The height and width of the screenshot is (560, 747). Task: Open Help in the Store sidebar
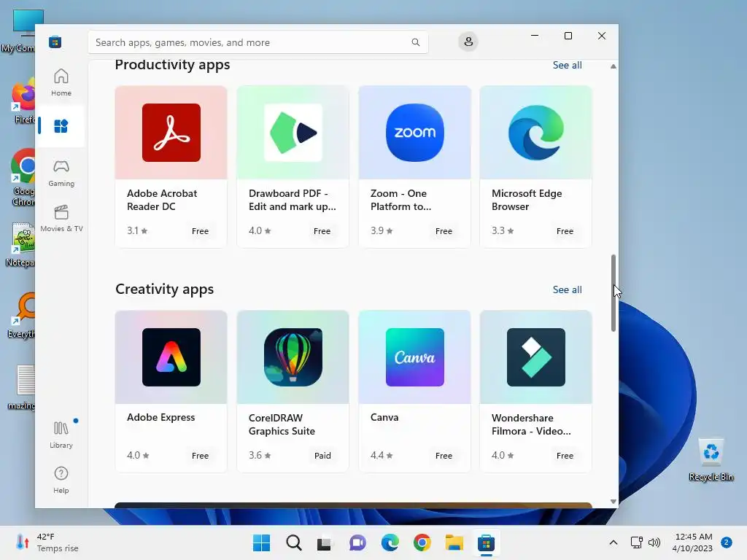[x=61, y=480]
